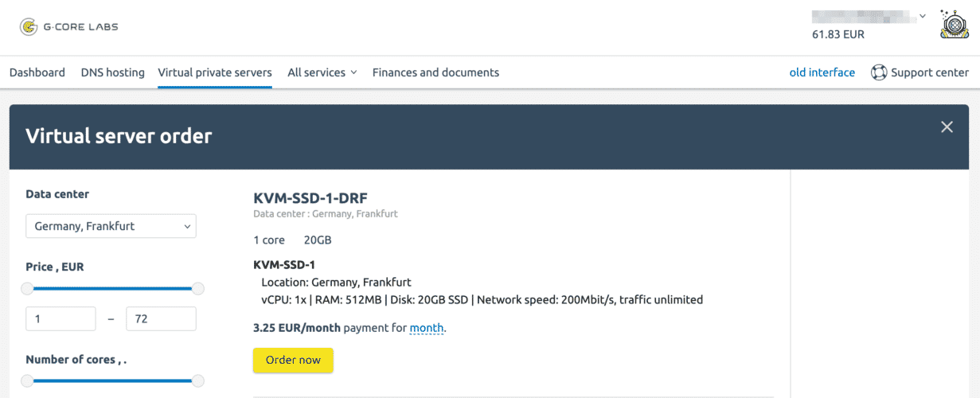
Task: Click the Support center lifebuoy icon
Action: pyautogui.click(x=879, y=72)
